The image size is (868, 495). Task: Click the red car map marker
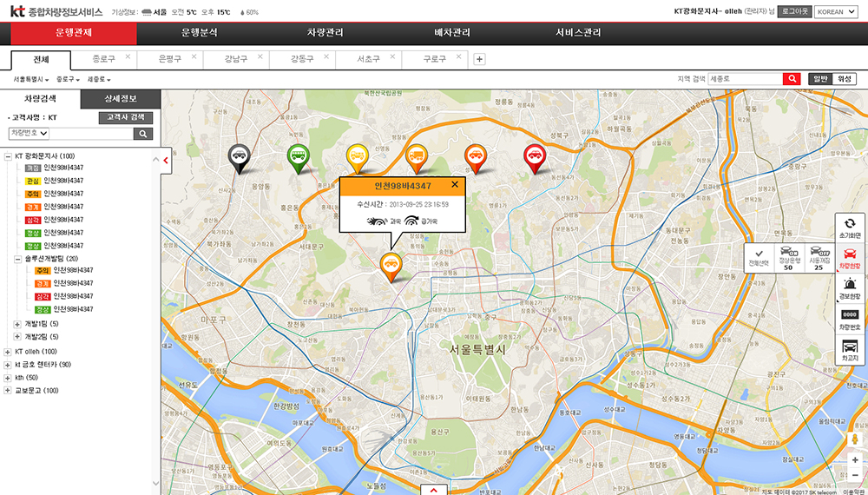(535, 158)
